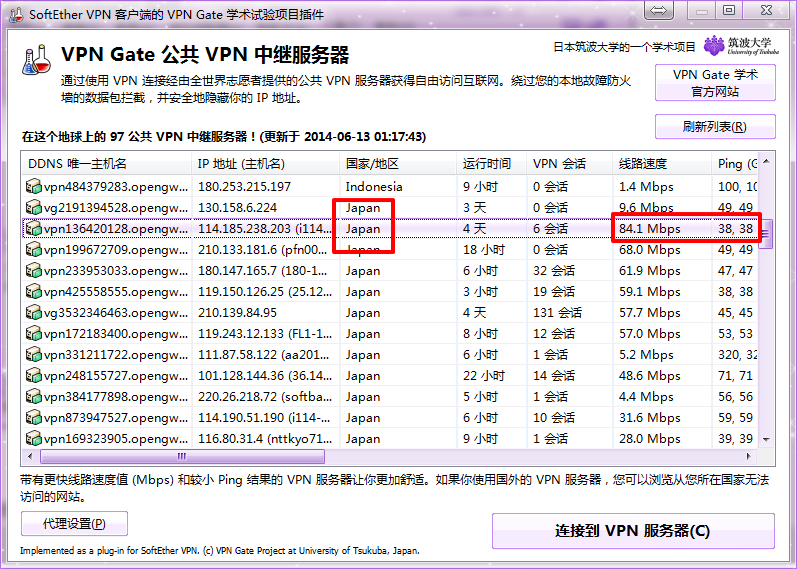Image resolution: width=797 pixels, height=569 pixels.
Task: Click the server icon next to vpn233953033
Action: coord(34,271)
